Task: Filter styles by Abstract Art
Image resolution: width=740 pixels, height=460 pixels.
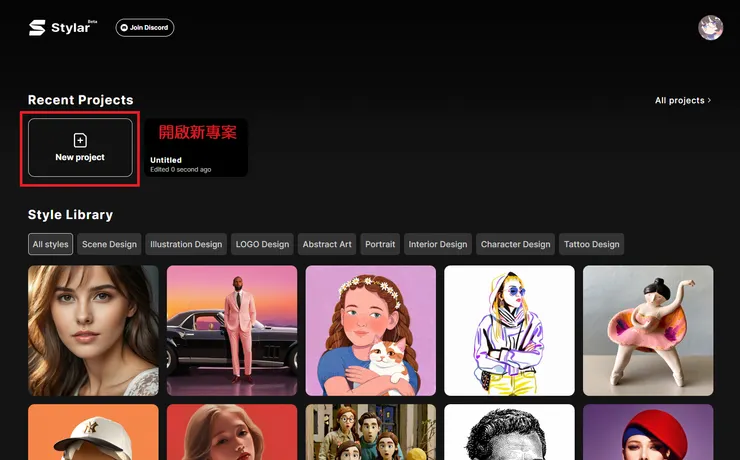Action: [x=327, y=244]
